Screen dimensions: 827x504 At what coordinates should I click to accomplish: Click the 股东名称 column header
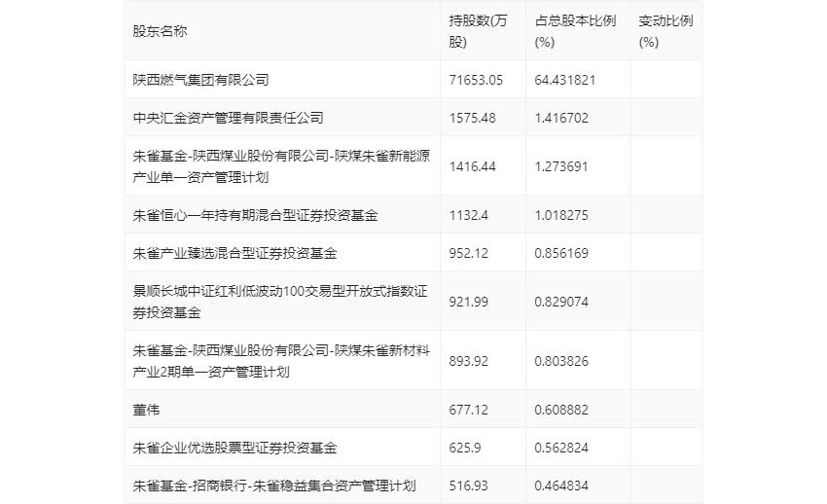coord(161,31)
